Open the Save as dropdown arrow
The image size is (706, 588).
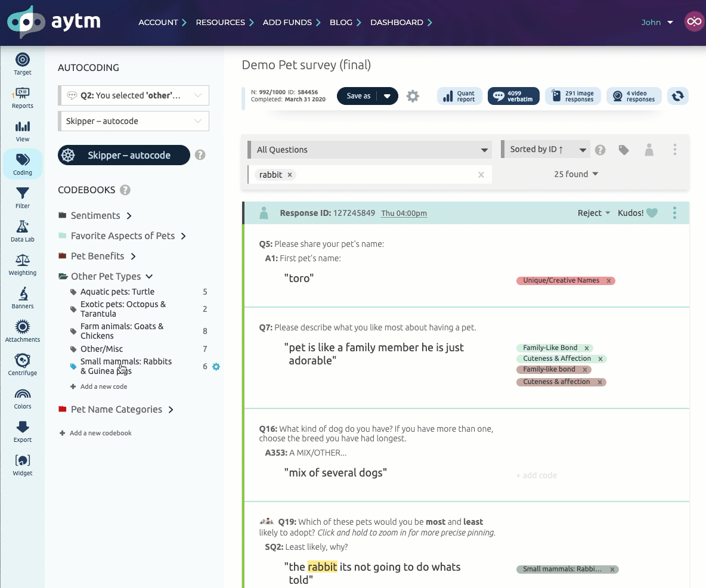click(387, 96)
